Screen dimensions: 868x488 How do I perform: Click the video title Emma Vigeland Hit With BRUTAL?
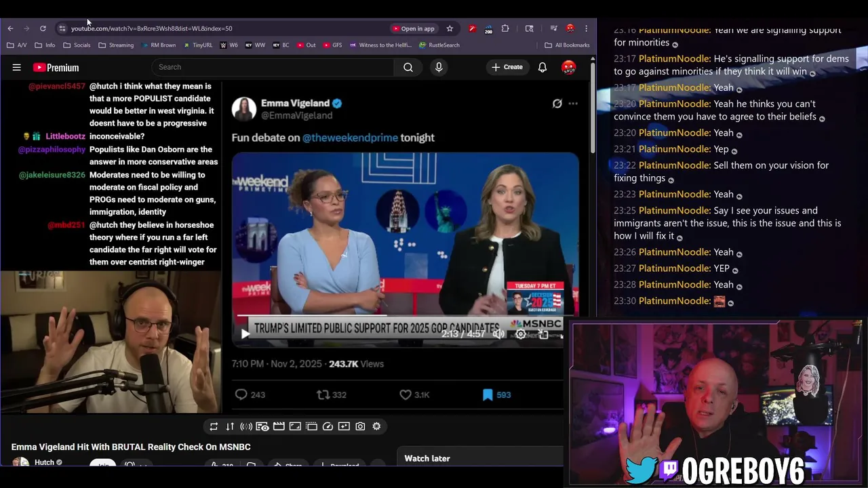(131, 447)
